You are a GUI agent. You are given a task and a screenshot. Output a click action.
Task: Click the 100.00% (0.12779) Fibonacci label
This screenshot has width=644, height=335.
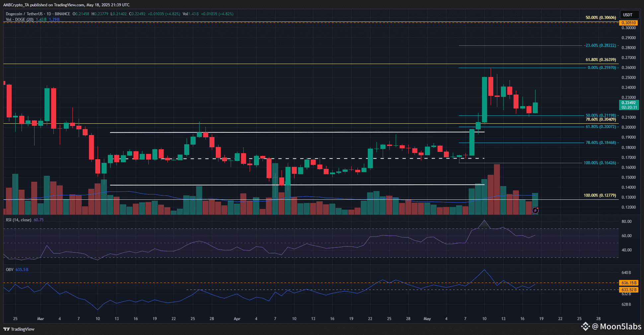[x=600, y=195]
